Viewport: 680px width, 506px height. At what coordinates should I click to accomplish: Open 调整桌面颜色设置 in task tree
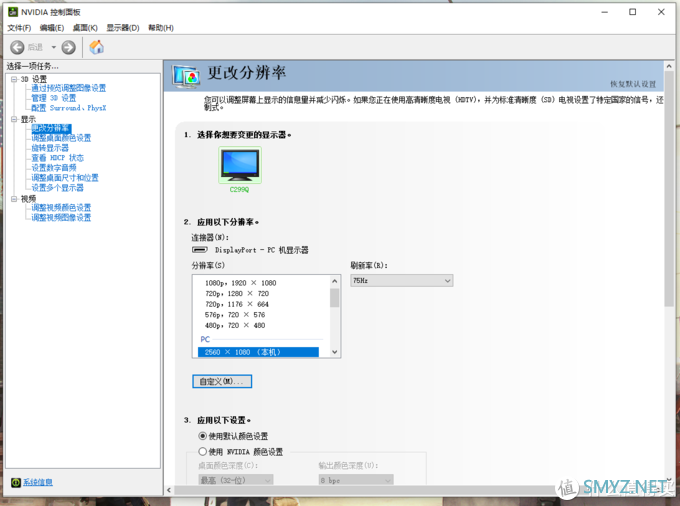[61, 138]
